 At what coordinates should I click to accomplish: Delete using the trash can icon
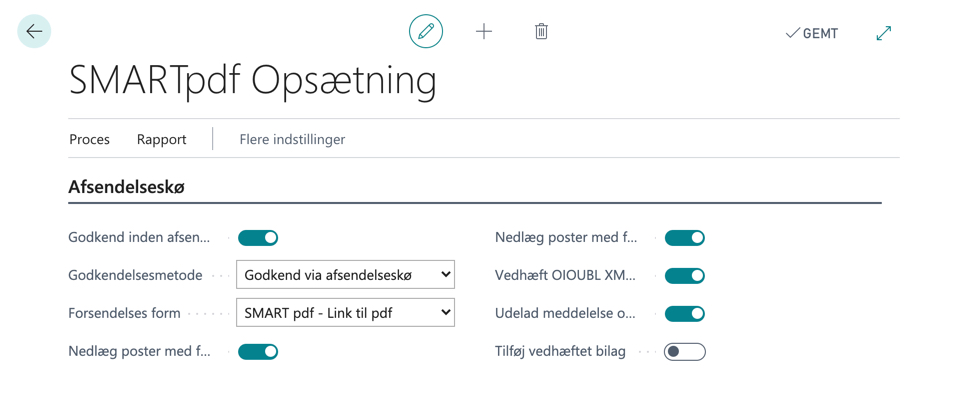(x=541, y=32)
